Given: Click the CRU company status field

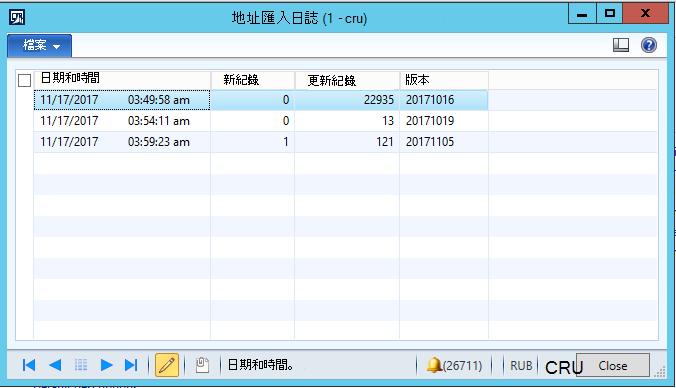Looking at the screenshot, I should click(563, 368).
